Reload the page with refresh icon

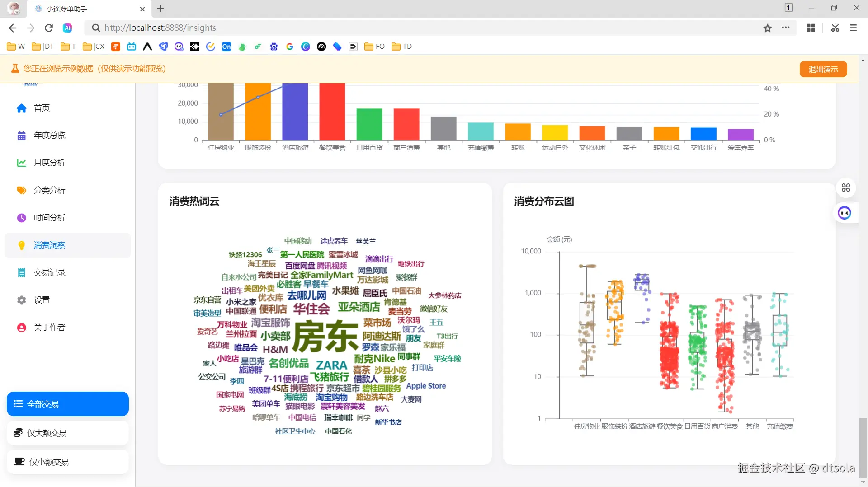(x=49, y=28)
